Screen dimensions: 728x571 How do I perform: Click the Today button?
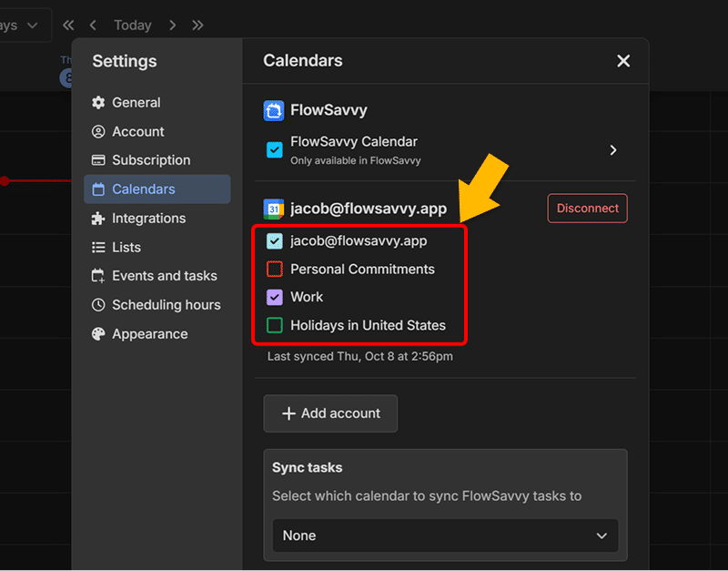point(133,25)
